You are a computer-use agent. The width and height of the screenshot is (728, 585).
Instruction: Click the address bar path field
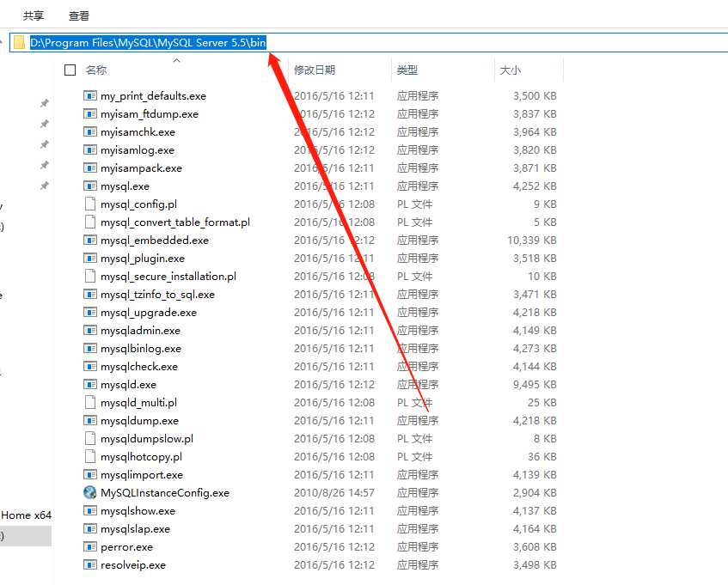[369, 43]
